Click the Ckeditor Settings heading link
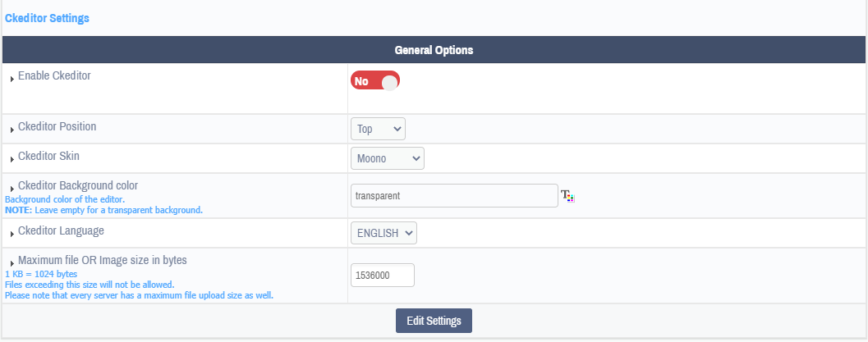 [x=47, y=18]
